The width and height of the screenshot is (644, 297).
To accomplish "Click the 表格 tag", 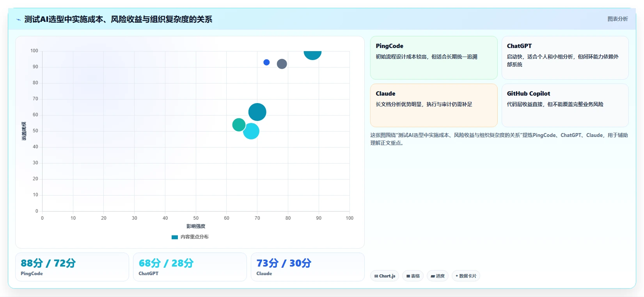I will coord(413,276).
